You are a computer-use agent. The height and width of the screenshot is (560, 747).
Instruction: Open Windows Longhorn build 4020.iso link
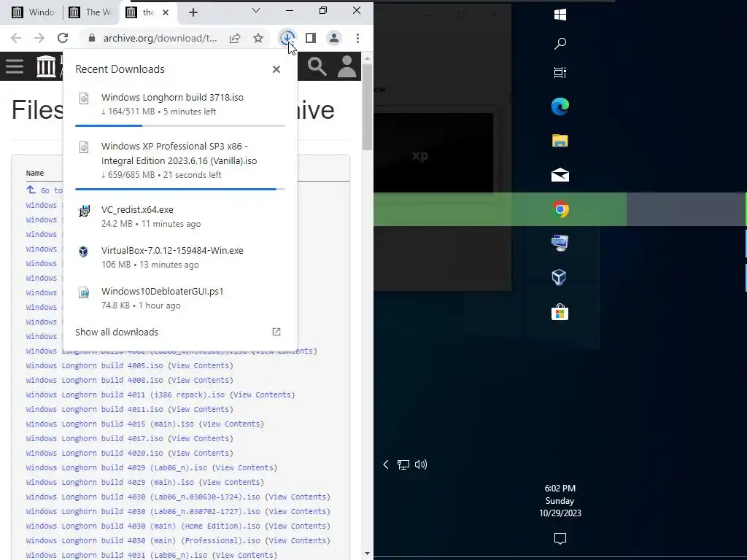point(94,454)
